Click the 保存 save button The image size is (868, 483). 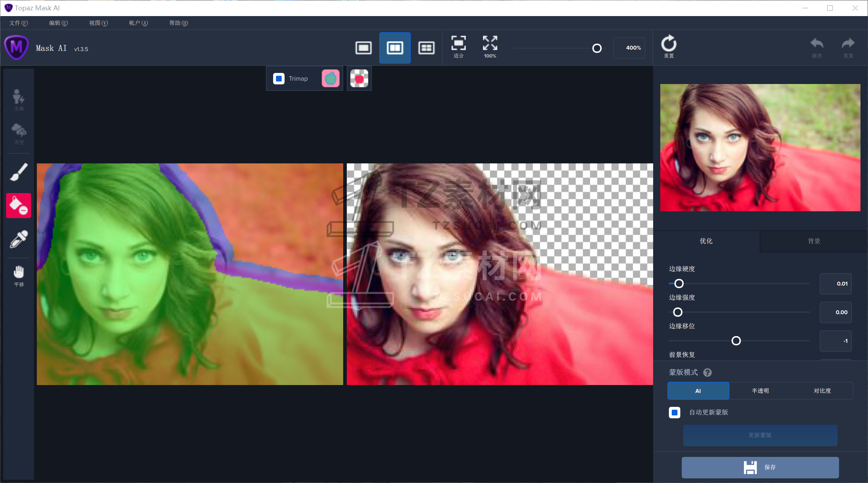pyautogui.click(x=760, y=467)
